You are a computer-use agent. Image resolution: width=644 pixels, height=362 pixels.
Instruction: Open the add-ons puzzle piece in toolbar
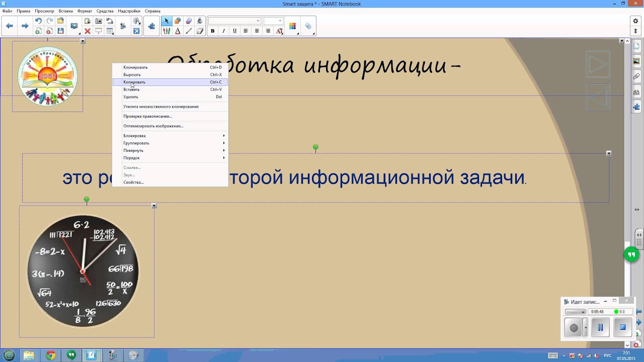[151, 26]
